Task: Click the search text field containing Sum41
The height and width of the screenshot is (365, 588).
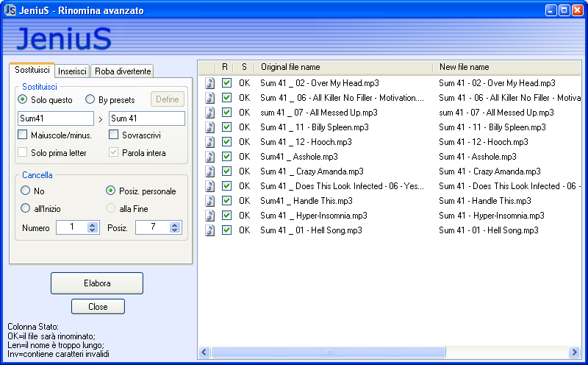Action: (56, 118)
